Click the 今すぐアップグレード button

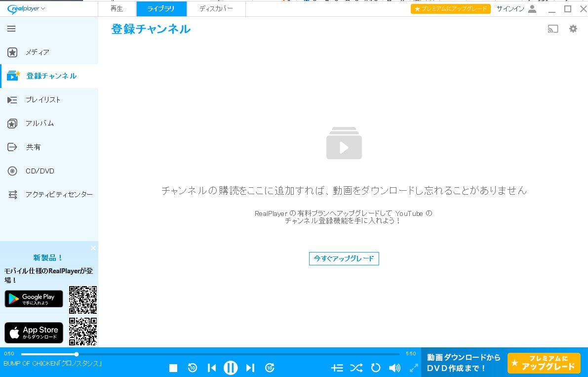point(344,258)
